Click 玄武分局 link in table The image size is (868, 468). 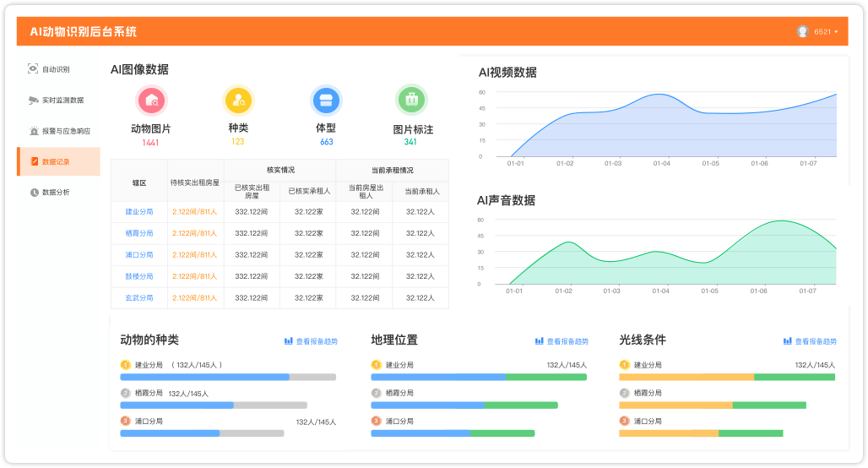click(139, 298)
